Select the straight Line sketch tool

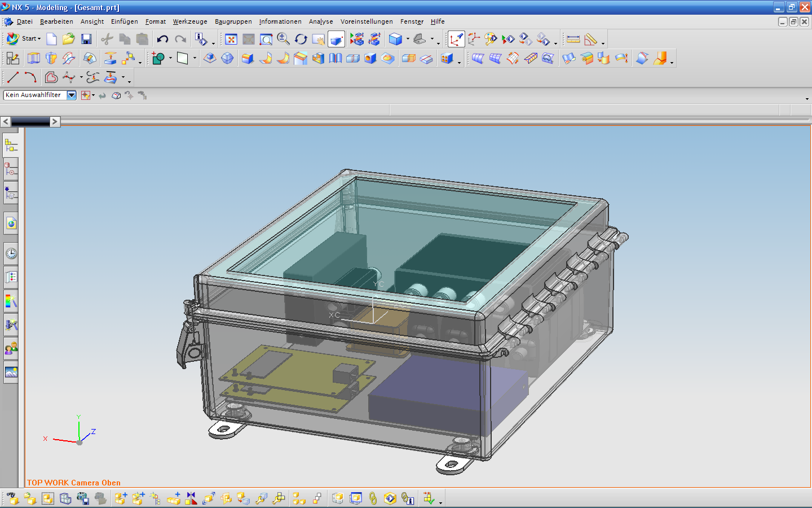coord(13,77)
